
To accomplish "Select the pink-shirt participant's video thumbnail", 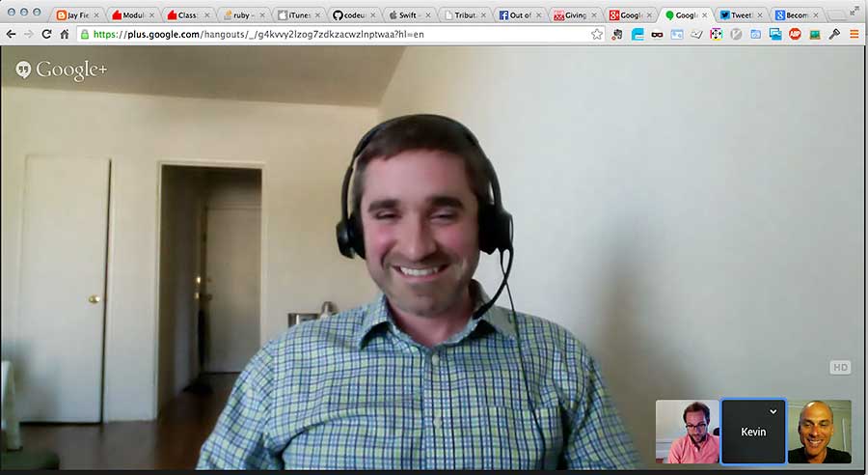I will click(687, 432).
